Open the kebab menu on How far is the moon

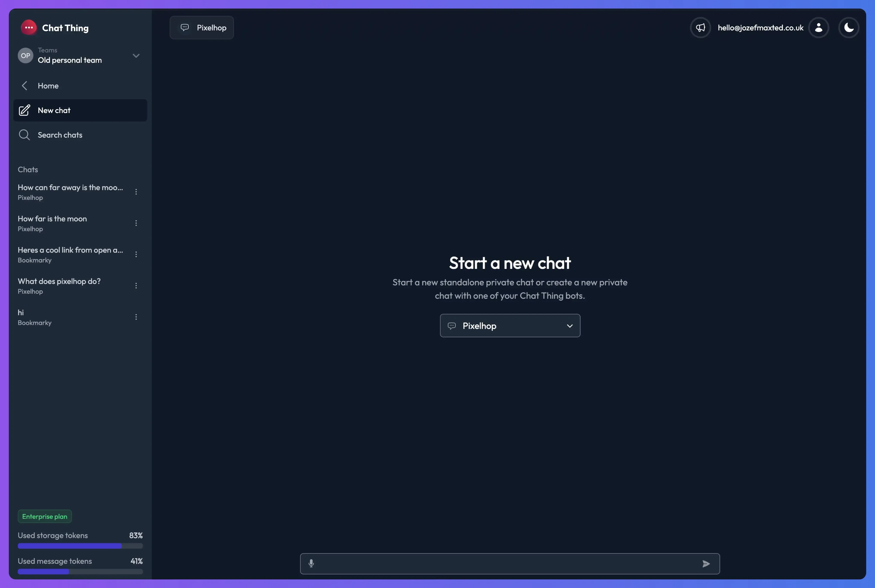[x=136, y=223]
